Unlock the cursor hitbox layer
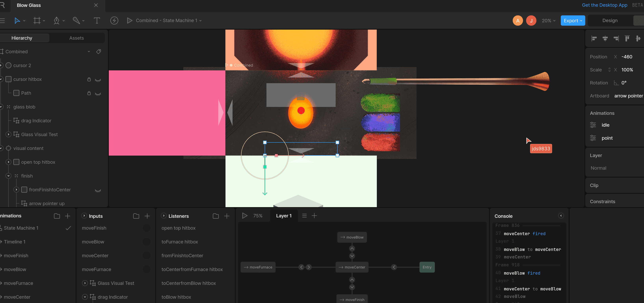Screen dimensions: 644x303 (x=89, y=79)
